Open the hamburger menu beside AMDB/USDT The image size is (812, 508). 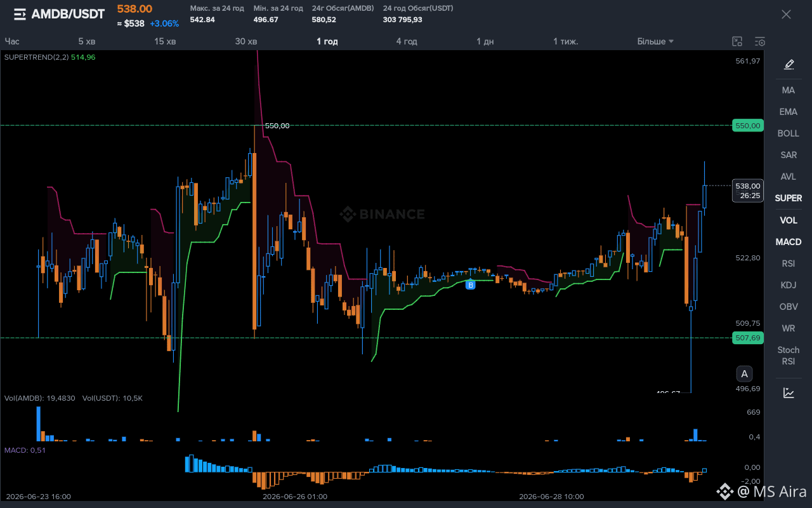[x=20, y=14]
